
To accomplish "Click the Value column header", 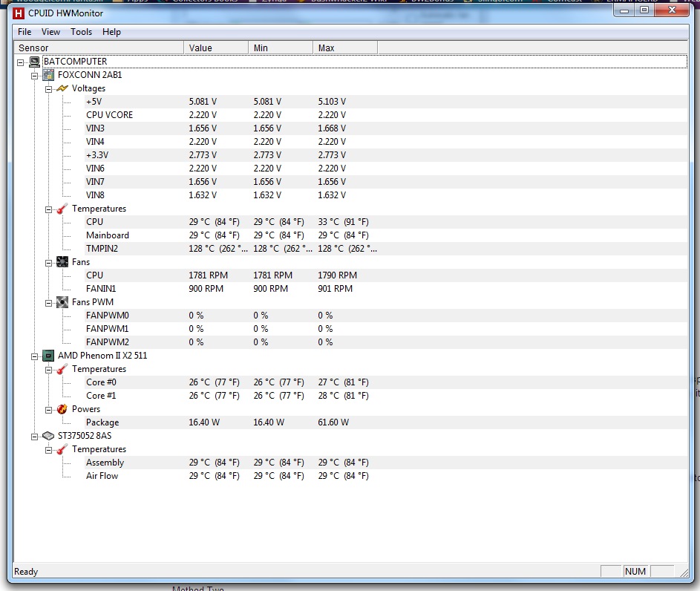I will click(216, 48).
